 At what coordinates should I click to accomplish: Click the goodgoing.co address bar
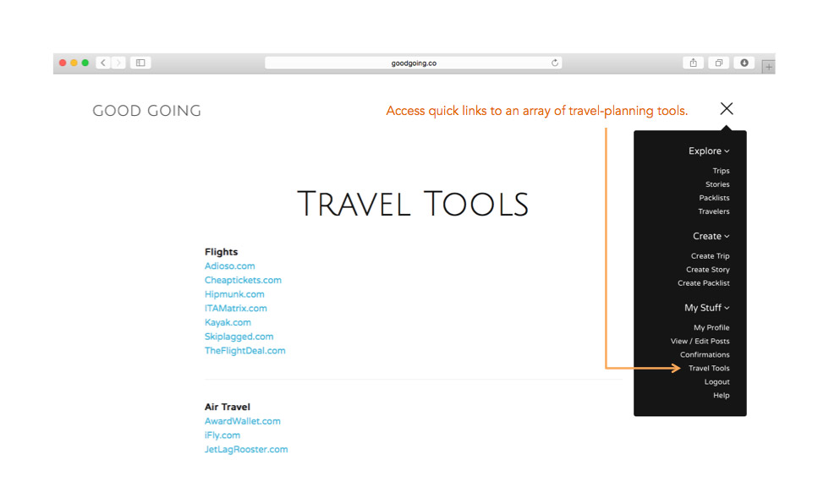click(414, 63)
